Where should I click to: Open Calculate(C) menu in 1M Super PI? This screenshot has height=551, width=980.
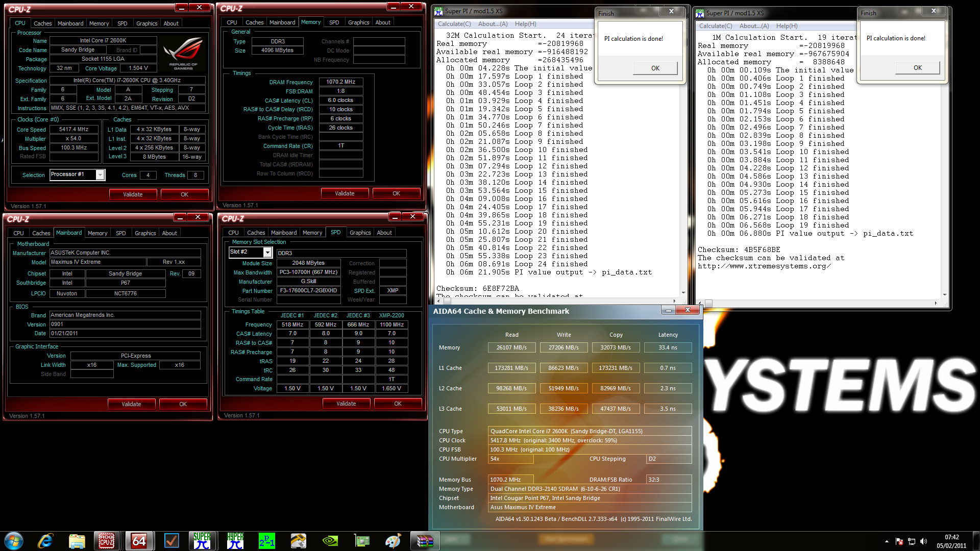click(x=716, y=26)
